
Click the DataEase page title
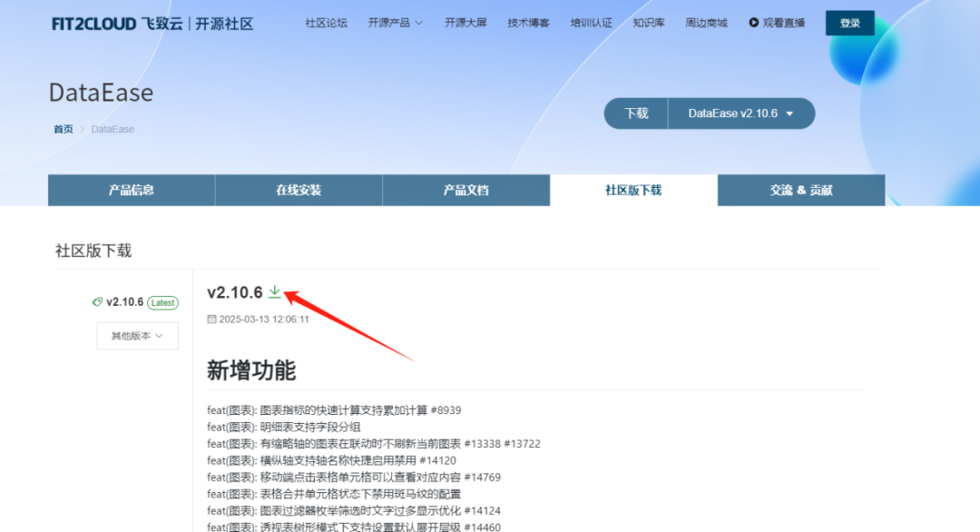(x=102, y=93)
